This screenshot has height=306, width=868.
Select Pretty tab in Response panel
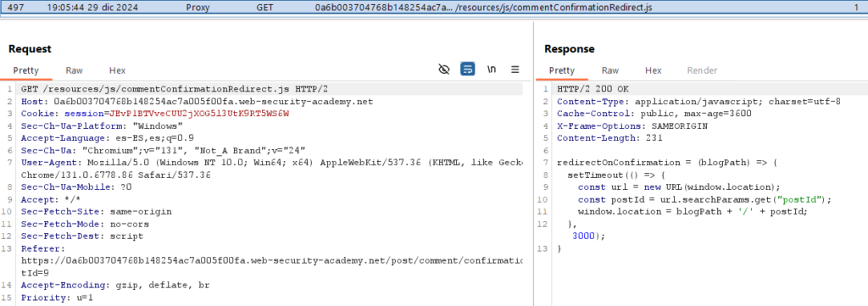click(x=562, y=70)
